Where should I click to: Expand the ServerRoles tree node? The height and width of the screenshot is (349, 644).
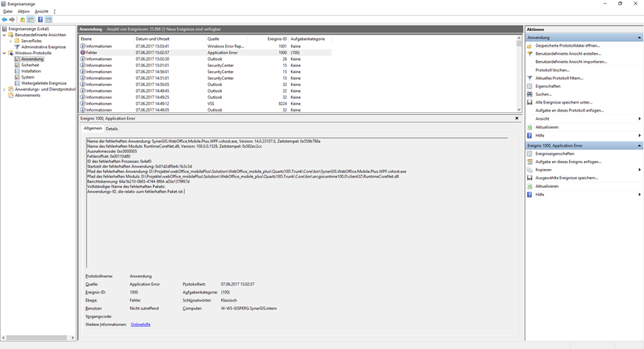[11, 41]
